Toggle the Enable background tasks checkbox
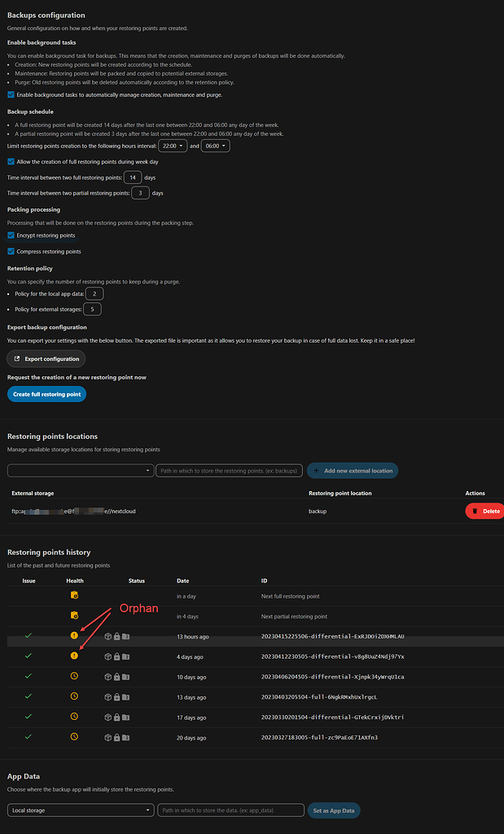The image size is (504, 834). [x=11, y=94]
